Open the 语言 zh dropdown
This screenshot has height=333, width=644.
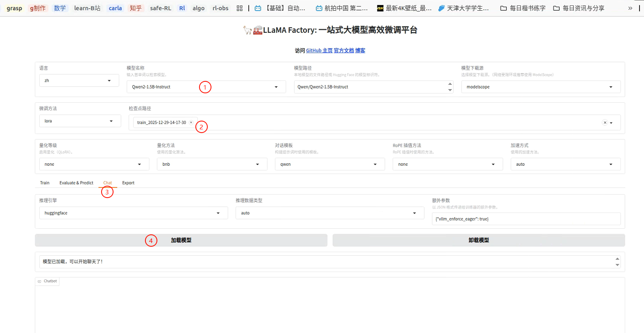(79, 81)
